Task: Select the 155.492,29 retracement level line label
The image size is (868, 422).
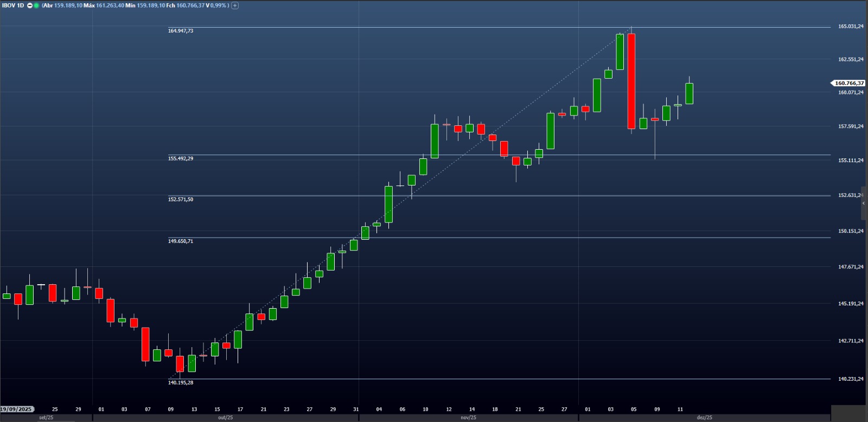Action: point(181,158)
